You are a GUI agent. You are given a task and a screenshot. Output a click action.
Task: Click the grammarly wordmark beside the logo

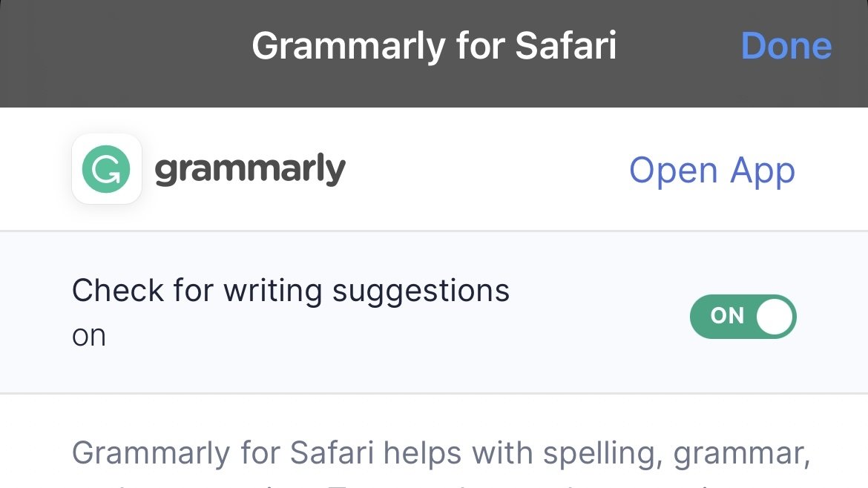(250, 170)
